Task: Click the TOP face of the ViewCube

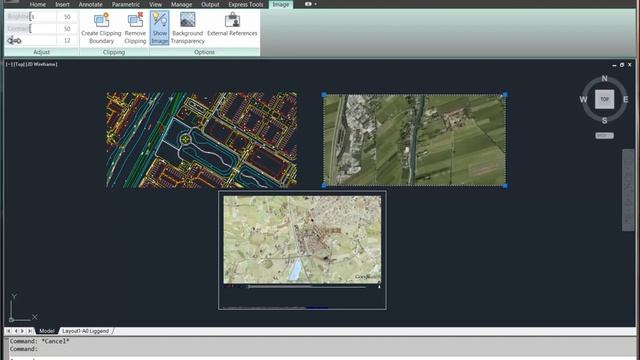Action: 604,99
